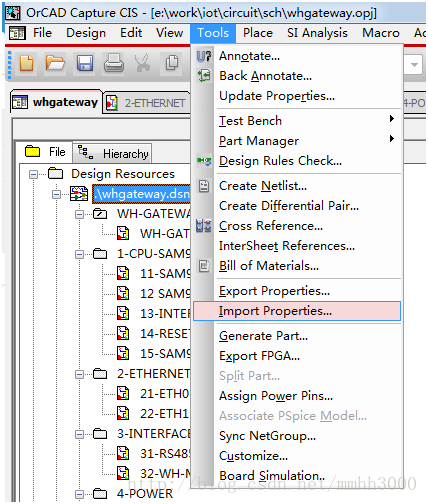
Task: Select Generate Part menu entry
Action: [x=297, y=336]
